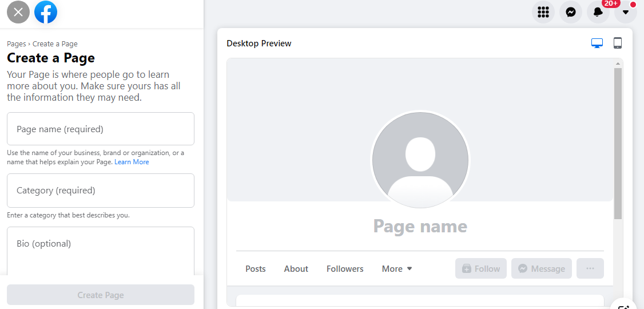The image size is (644, 309).
Task: Expand the More tab dropdown
Action: click(397, 269)
